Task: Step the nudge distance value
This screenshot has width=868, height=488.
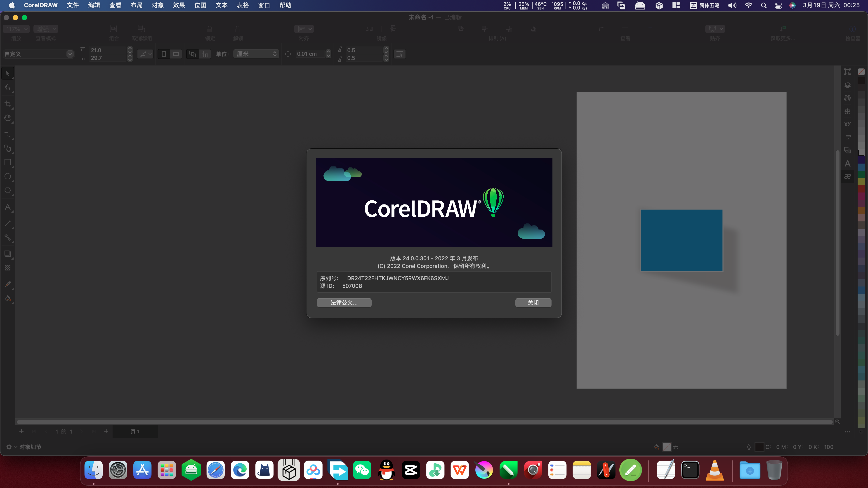Action: pos(328,54)
